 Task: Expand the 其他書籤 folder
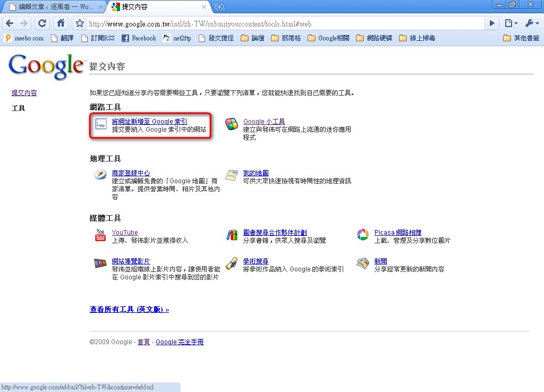pyautogui.click(x=522, y=38)
